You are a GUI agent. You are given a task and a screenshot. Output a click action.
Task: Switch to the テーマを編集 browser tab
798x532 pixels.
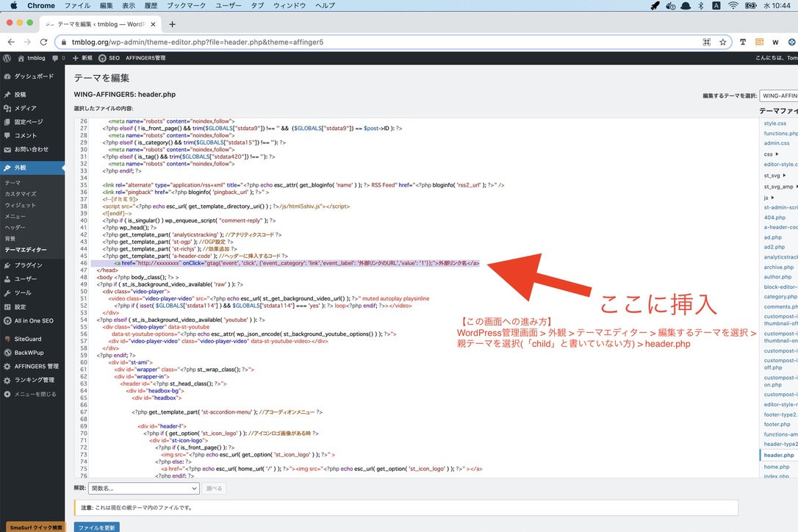pyautogui.click(x=101, y=24)
